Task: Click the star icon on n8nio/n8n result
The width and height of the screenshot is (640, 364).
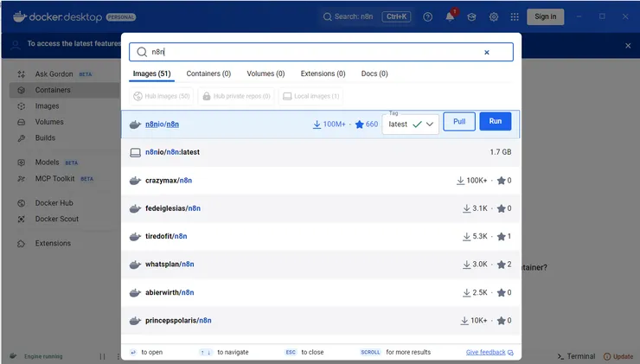Action: coord(359,125)
